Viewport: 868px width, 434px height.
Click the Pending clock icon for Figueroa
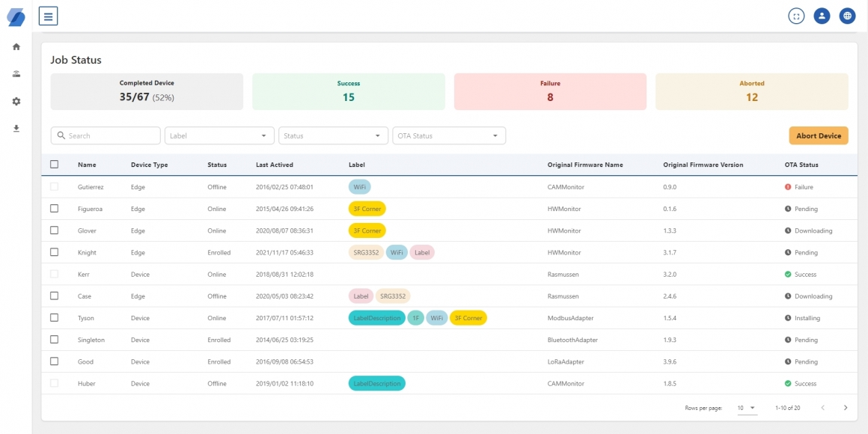(788, 210)
